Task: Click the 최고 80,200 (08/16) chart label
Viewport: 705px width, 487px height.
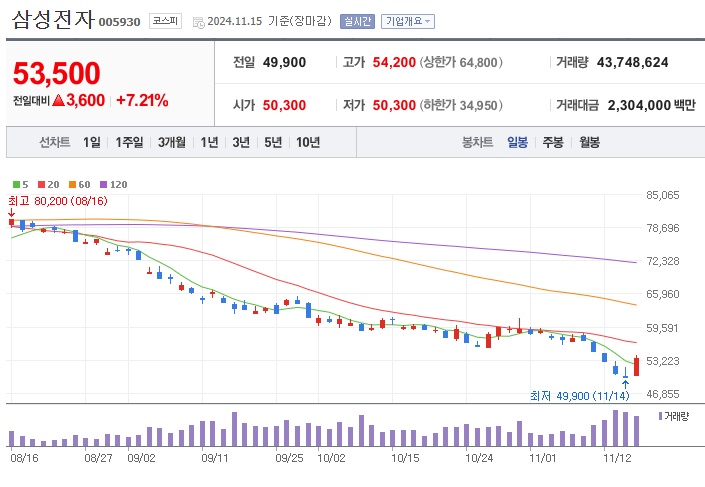Action: (58, 201)
